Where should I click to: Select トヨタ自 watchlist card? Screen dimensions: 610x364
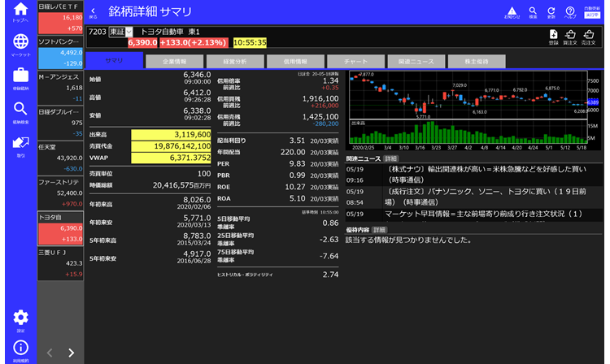coord(60,228)
